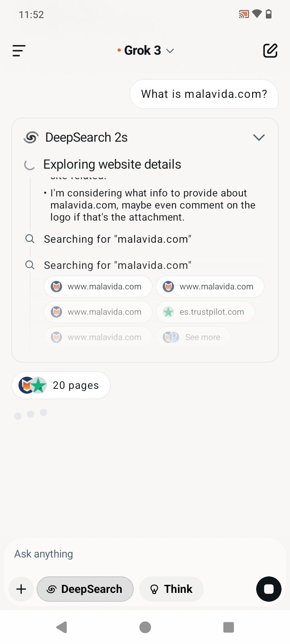The width and height of the screenshot is (290, 644).
Task: Open the first www.malavida.com source chip
Action: tap(98, 287)
